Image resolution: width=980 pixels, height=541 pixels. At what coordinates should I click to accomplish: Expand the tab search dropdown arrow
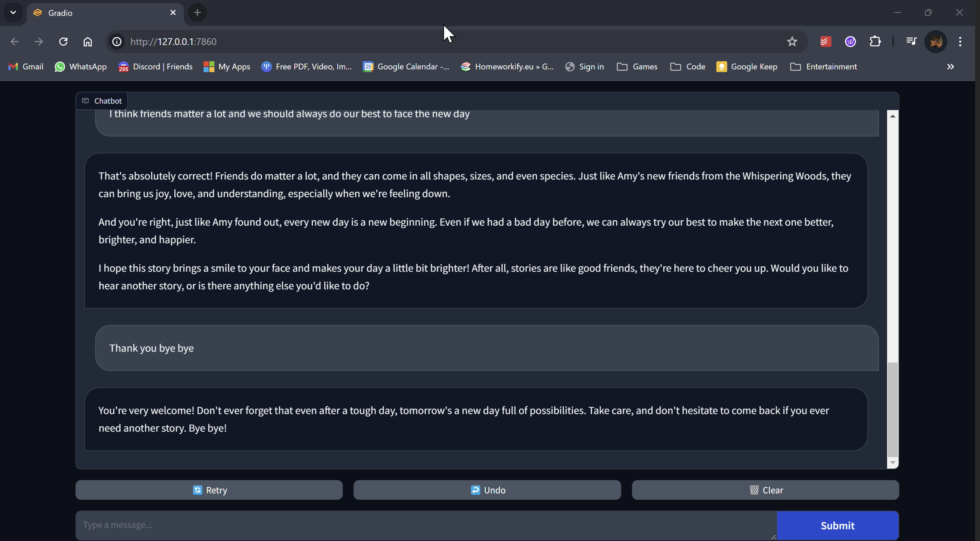13,12
